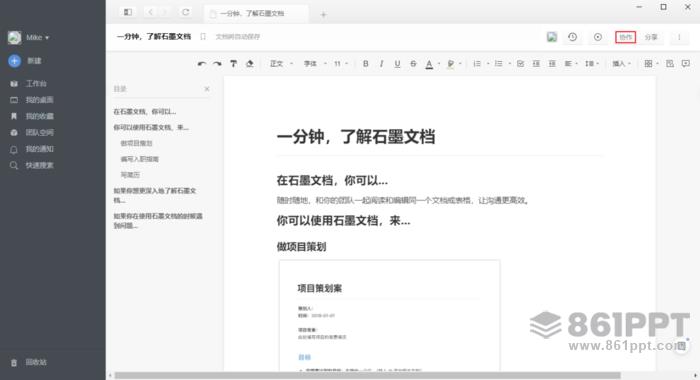Screen dimensions: 700x380
Task: Add a comment with the comment icon
Action: pos(686,64)
